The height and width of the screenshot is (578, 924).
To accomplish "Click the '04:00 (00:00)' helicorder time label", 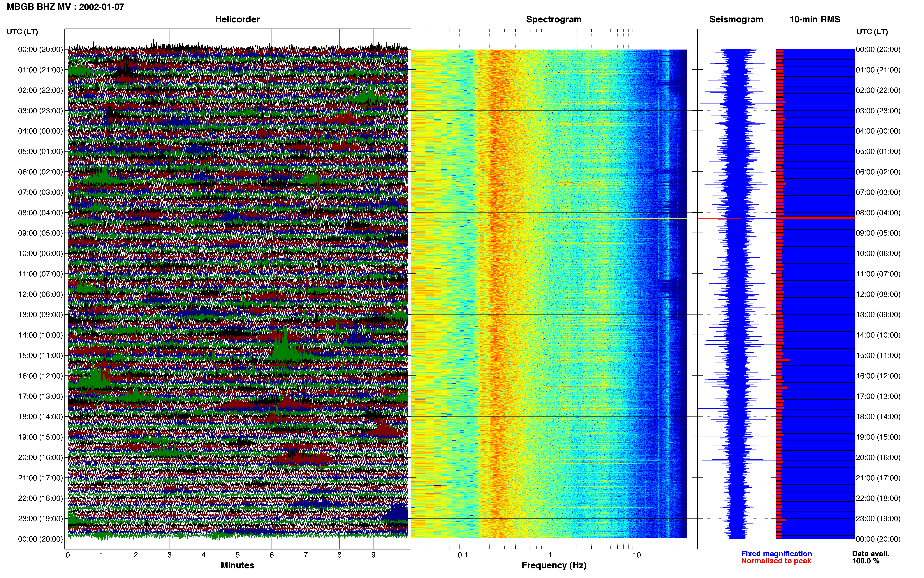I will pyautogui.click(x=41, y=131).
